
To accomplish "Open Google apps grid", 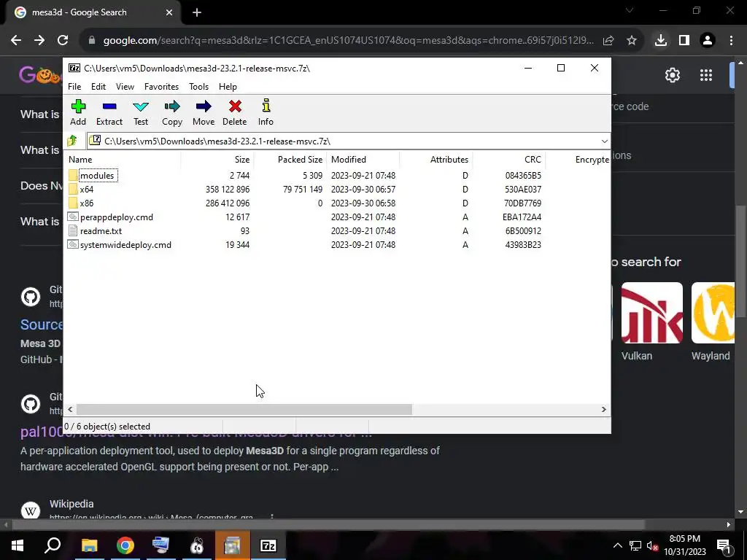I will [706, 75].
